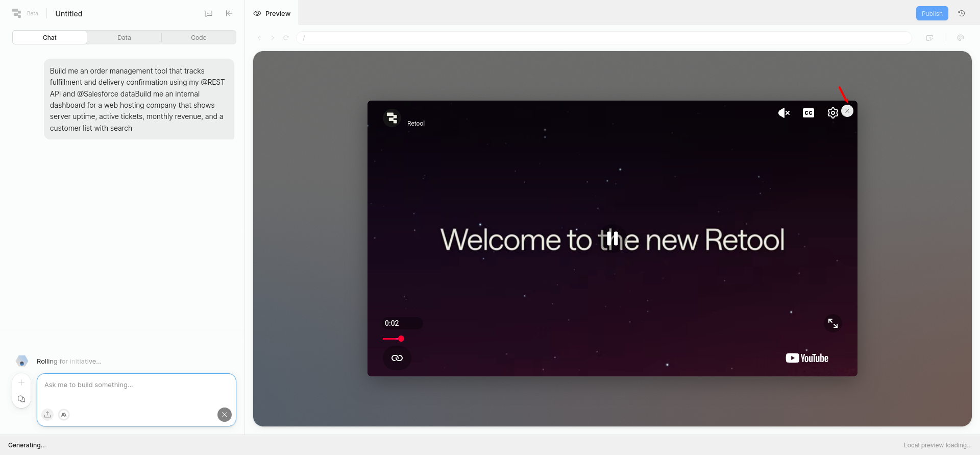Click the text format icon in chat input
Screen dimensions: 980x455
[64, 415]
